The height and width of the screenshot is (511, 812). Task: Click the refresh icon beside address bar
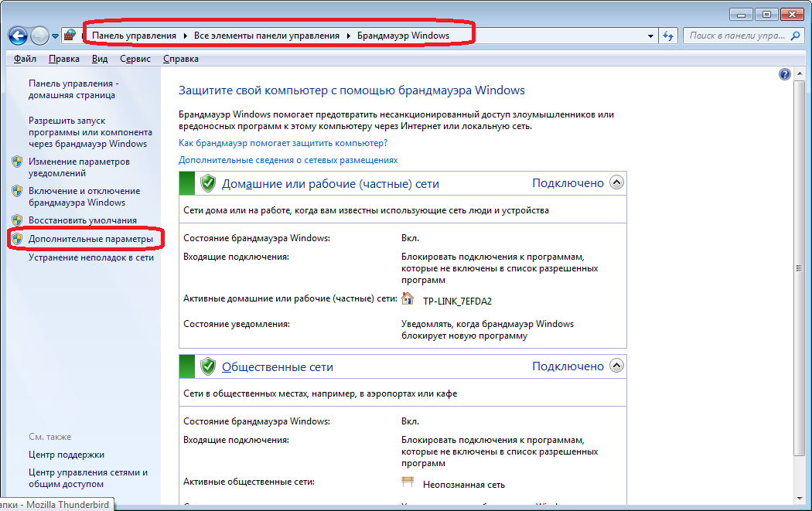(x=669, y=36)
